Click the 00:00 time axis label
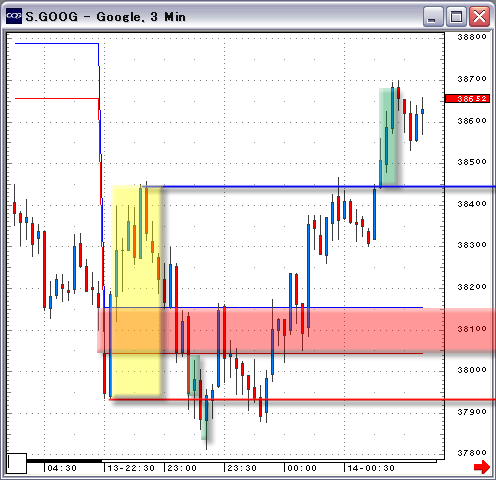 302,468
